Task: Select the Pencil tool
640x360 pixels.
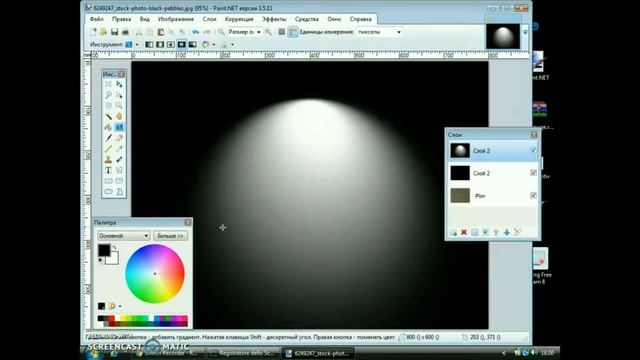Action: 108,149
